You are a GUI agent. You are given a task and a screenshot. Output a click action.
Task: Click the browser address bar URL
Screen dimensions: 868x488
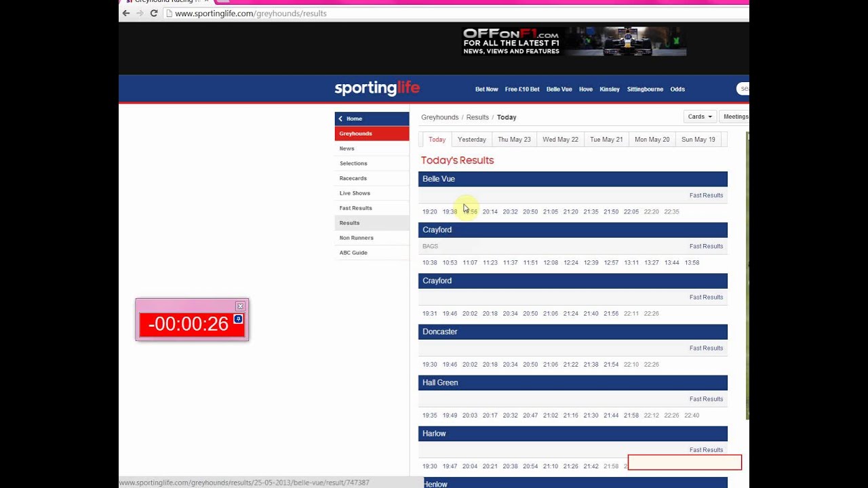point(251,13)
